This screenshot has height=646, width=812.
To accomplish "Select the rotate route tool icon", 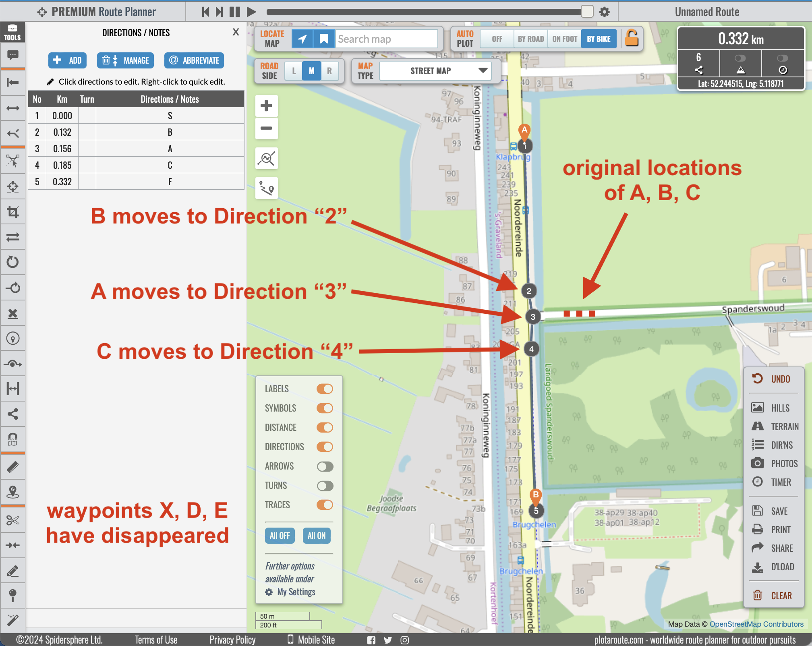I will 12,262.
